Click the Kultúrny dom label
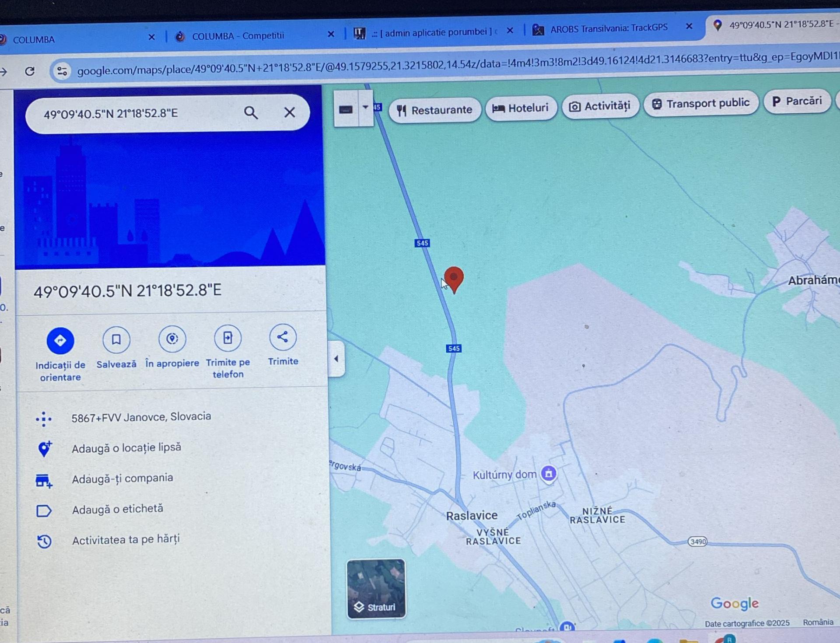The width and height of the screenshot is (840, 643). click(504, 475)
